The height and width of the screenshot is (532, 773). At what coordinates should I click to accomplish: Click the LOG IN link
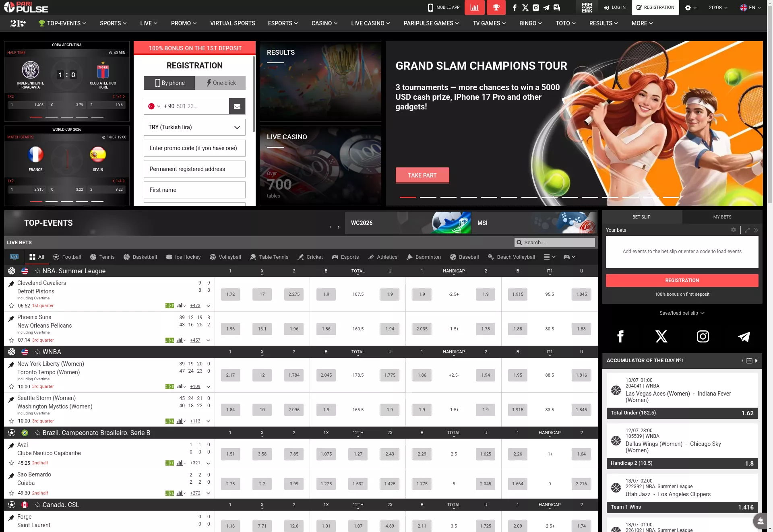[x=614, y=7]
